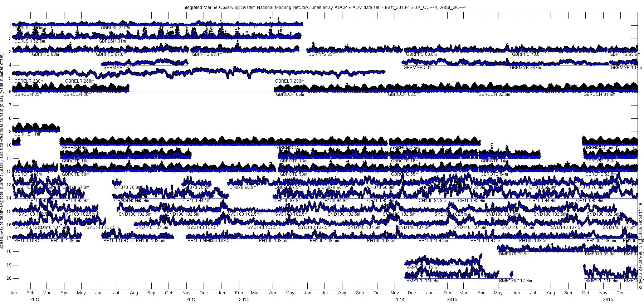Select the 'GBRCCH 85m' label
Screen dimensions: 644x304
click(28, 94)
